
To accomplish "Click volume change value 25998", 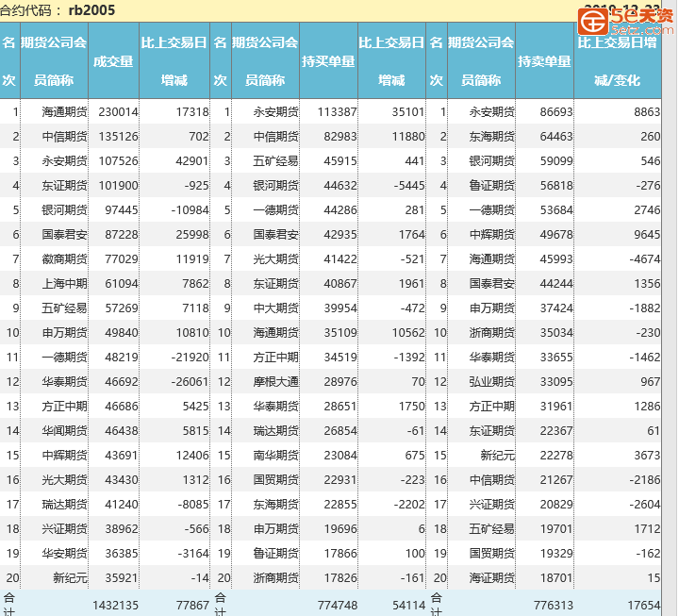I will (192, 235).
